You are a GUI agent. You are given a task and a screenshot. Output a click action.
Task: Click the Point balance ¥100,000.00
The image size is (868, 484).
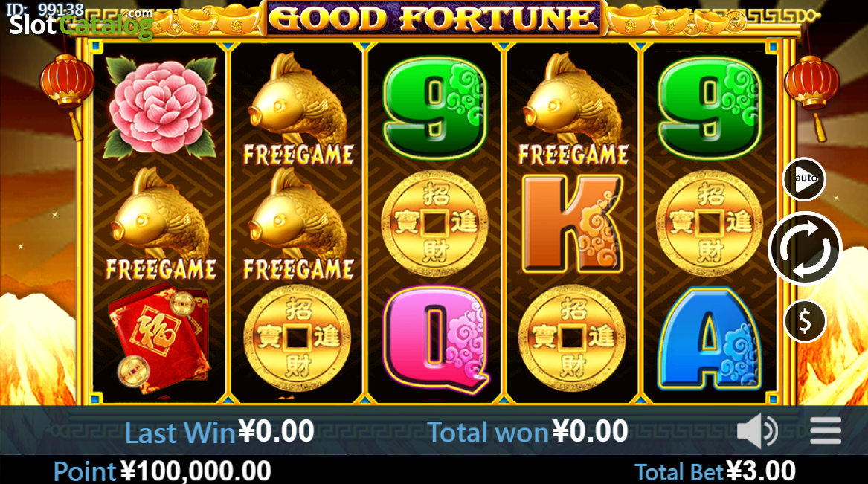tap(162, 471)
